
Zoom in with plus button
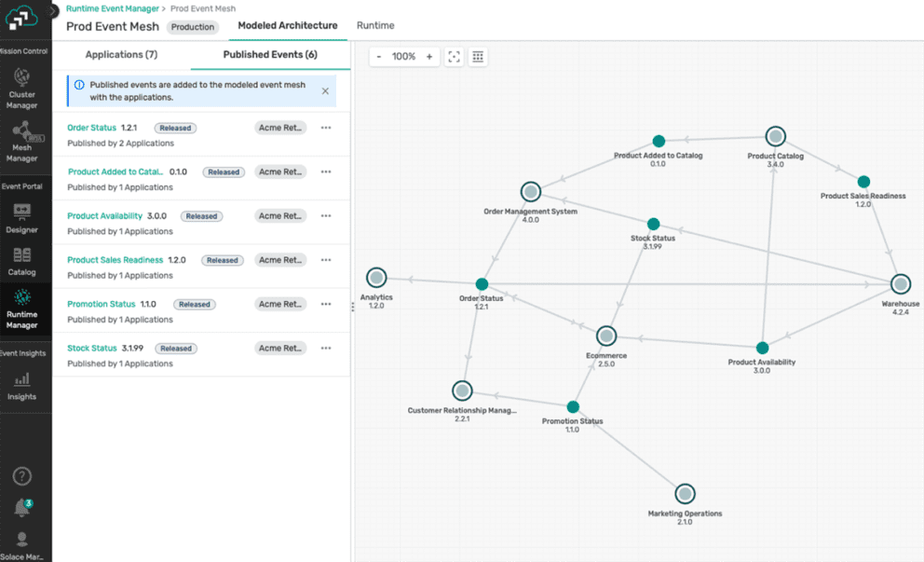(x=428, y=57)
